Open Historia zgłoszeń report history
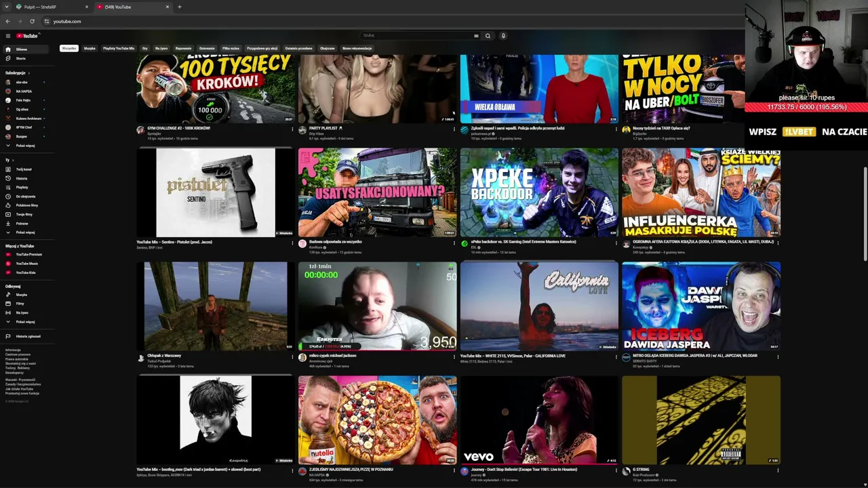This screenshot has height=488, width=868. click(x=24, y=336)
